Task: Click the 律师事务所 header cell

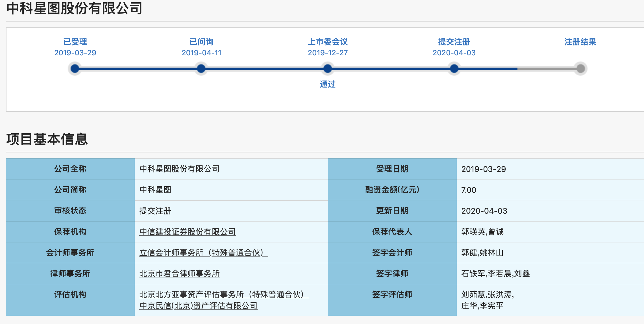Action: pos(70,273)
